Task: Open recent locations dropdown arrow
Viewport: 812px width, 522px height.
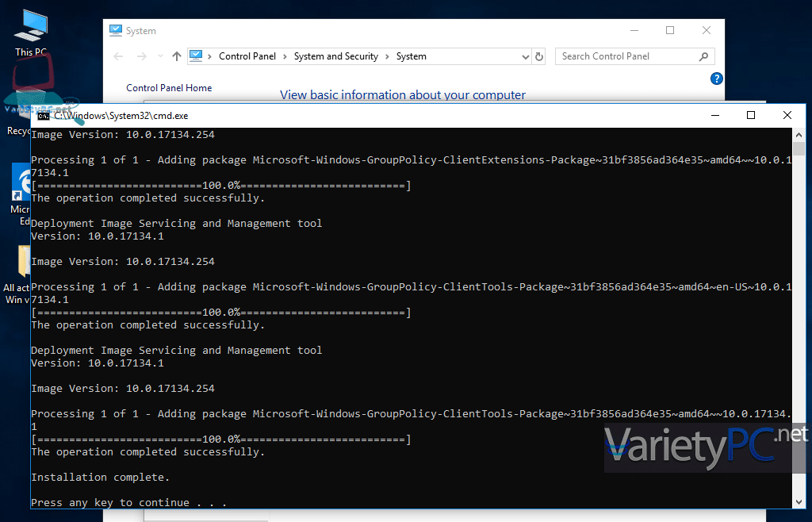Action: click(x=160, y=56)
